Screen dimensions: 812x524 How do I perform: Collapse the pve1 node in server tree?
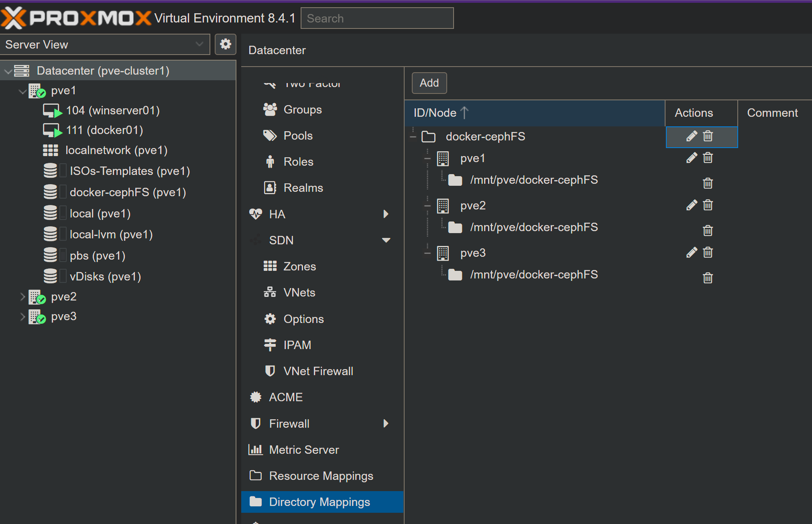coord(22,91)
